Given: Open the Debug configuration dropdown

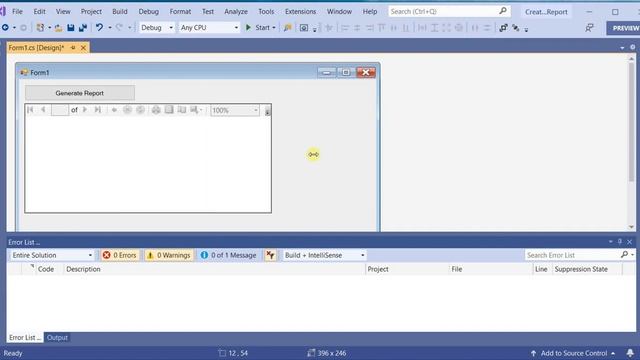Looking at the screenshot, I should tap(157, 28).
